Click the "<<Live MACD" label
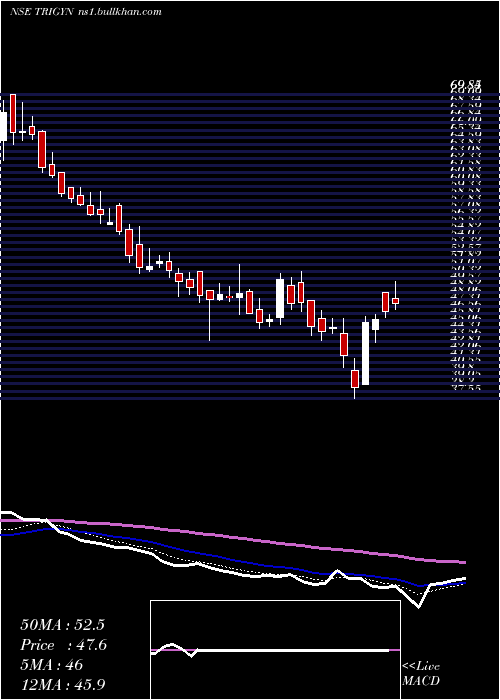This screenshot has width=500, height=700. pos(421,674)
